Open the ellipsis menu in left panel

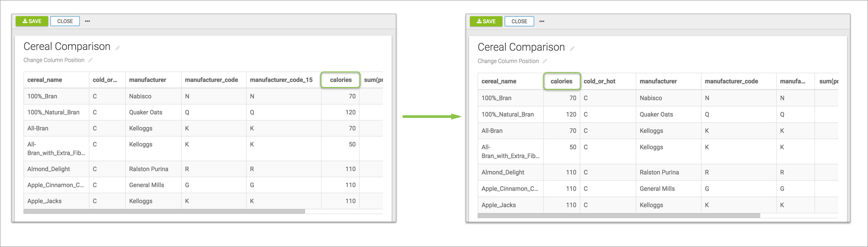tap(88, 21)
